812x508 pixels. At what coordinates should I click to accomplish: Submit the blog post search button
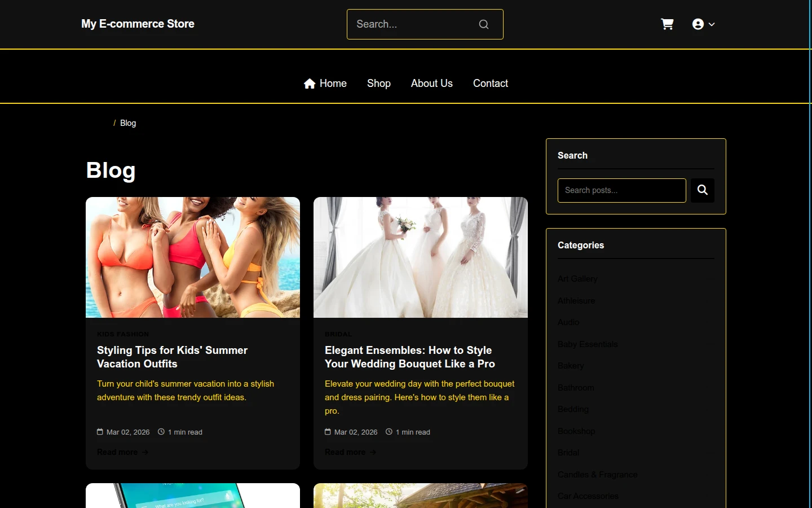tap(703, 190)
